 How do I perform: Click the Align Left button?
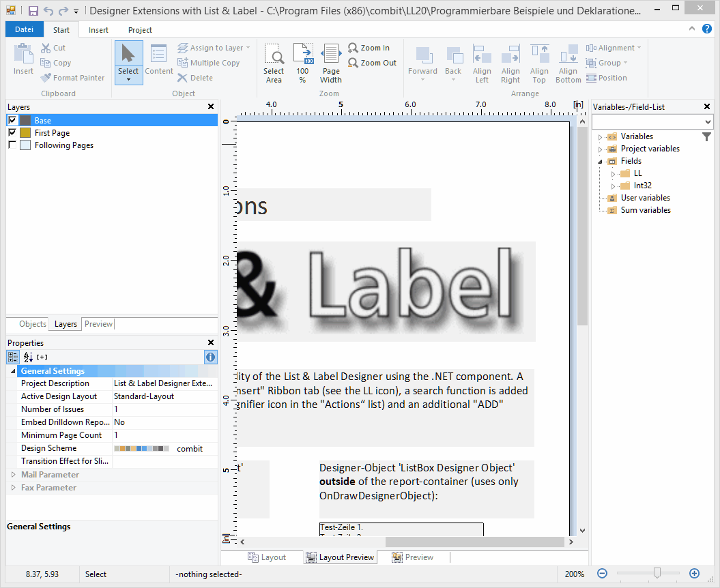482,63
